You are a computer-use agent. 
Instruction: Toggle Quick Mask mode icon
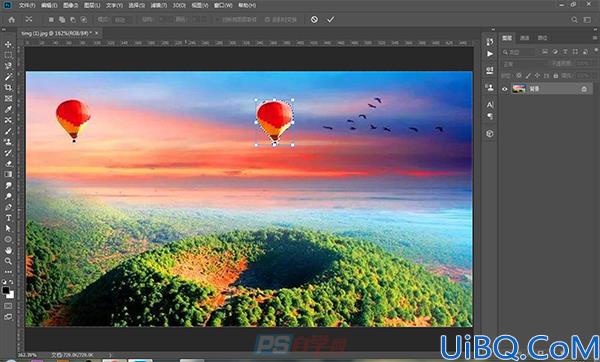[x=8, y=306]
